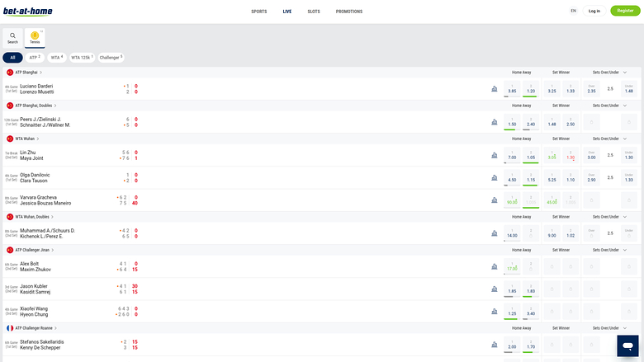Open the EN language selector
Image resolution: width=644 pixels, height=362 pixels.
(573, 11)
